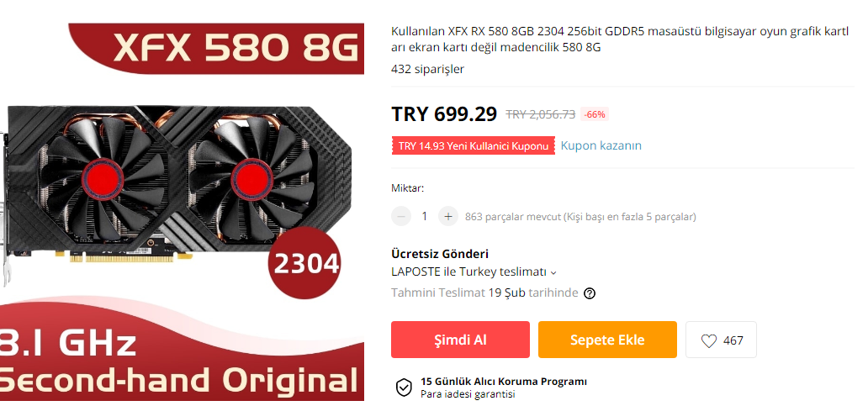
Task: Click the quantity value field showing 1
Action: click(425, 216)
